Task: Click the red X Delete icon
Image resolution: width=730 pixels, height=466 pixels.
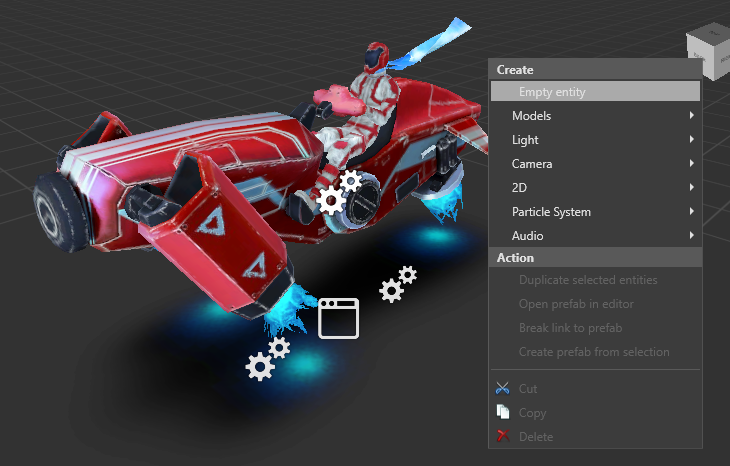Action: pos(503,436)
